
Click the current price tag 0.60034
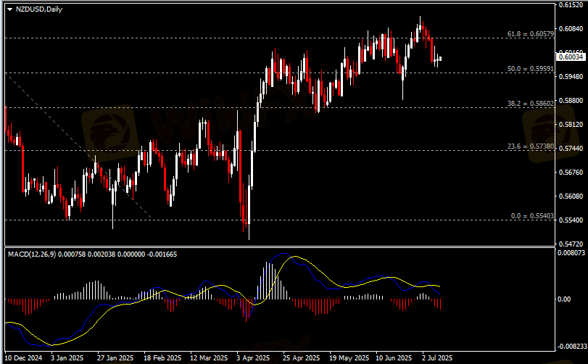coord(570,57)
